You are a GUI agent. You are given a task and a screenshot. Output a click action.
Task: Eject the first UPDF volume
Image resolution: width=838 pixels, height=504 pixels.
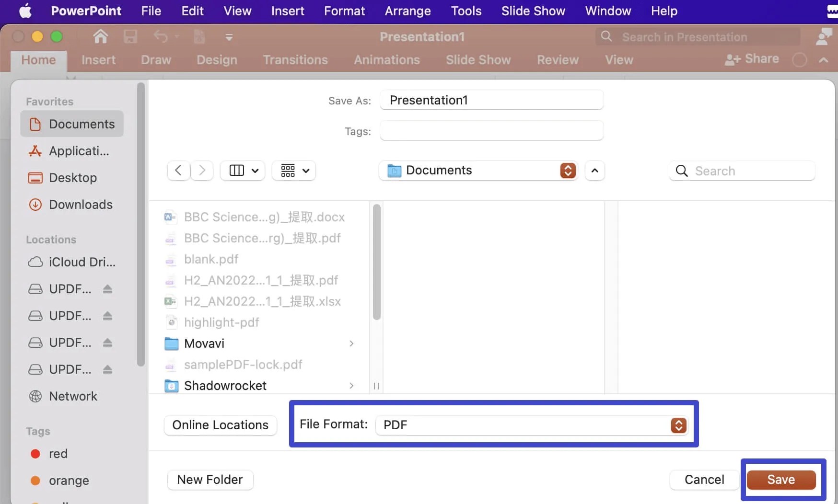106,289
